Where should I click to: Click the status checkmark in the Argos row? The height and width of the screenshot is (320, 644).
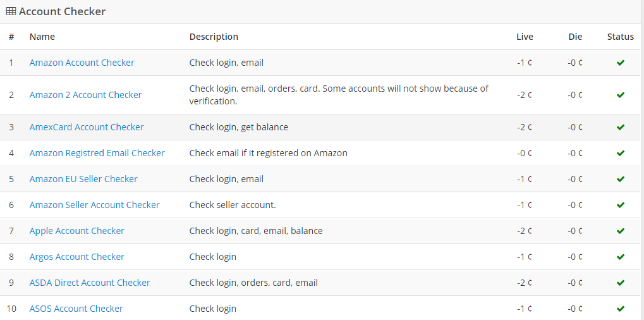pyautogui.click(x=621, y=257)
